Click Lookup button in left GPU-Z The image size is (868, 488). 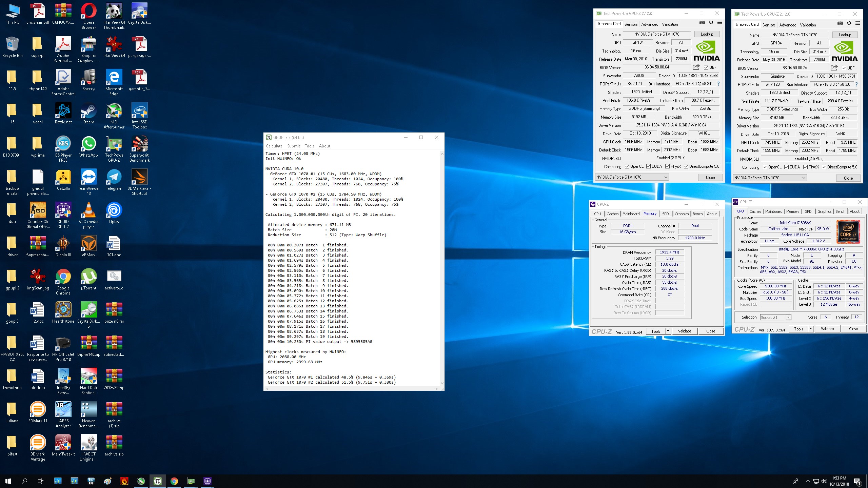(x=707, y=34)
